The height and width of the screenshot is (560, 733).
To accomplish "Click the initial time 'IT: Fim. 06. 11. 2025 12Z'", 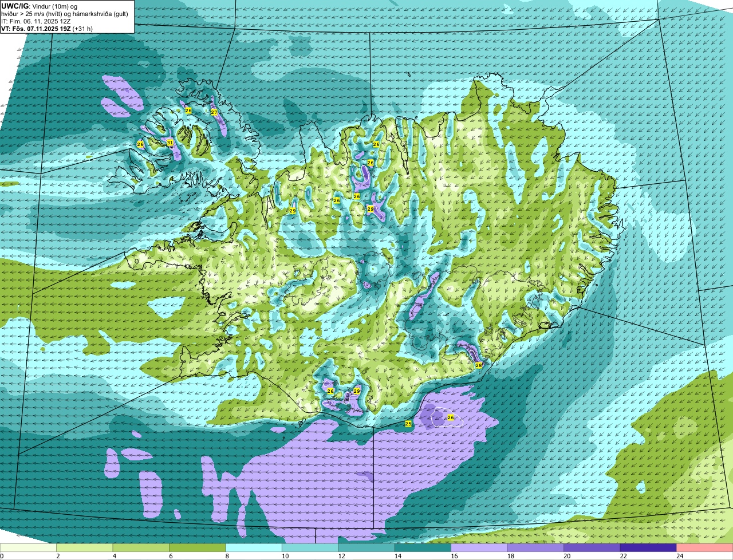I will point(36,21).
